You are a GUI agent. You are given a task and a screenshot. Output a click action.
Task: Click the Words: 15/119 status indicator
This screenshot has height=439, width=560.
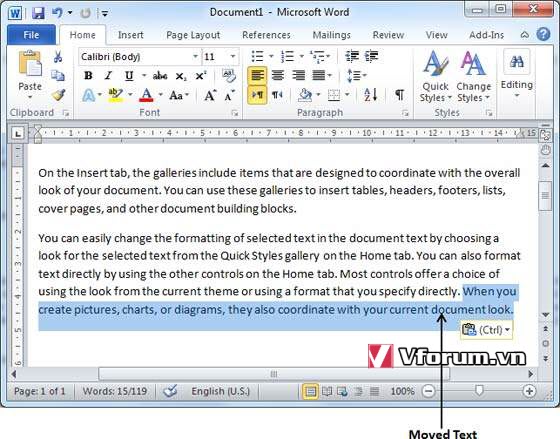[x=115, y=391]
